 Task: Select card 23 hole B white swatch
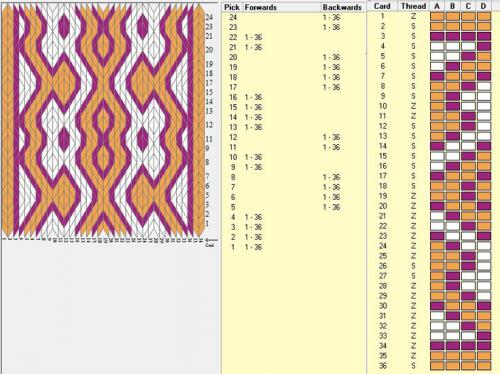[x=453, y=236]
